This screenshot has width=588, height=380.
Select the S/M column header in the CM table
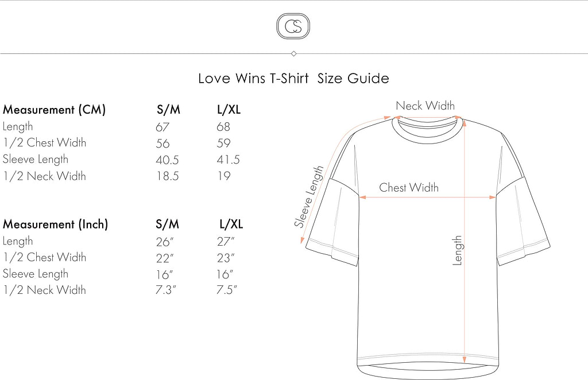tap(168, 110)
